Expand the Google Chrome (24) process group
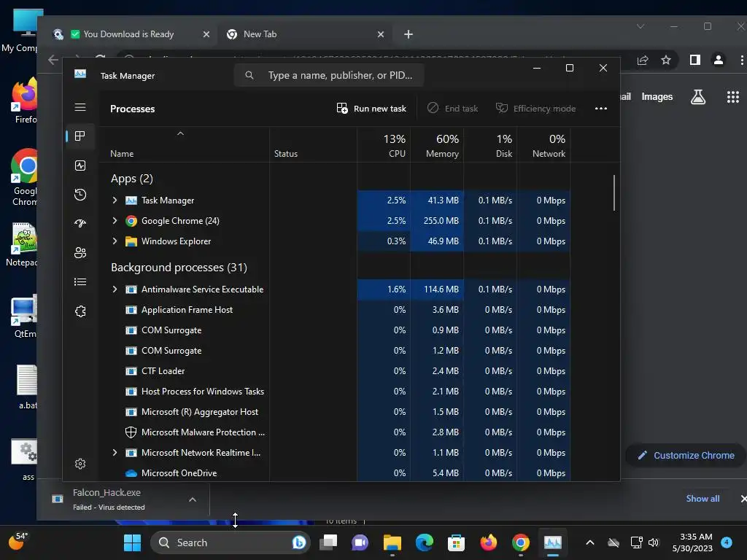Image resolution: width=747 pixels, height=560 pixels. coord(115,221)
